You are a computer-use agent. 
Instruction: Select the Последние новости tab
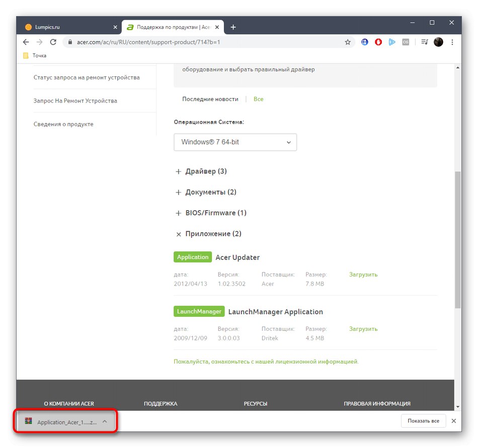(x=210, y=99)
